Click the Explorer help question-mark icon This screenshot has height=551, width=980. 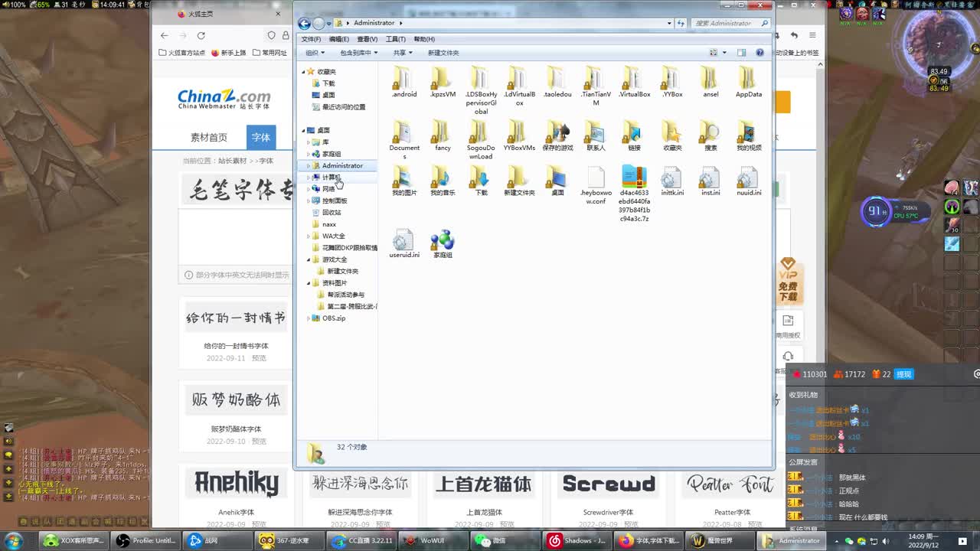tap(759, 52)
